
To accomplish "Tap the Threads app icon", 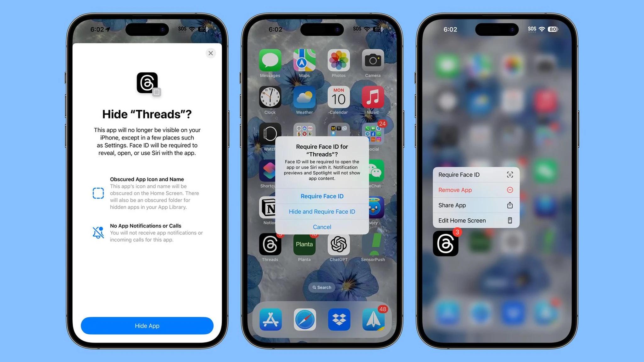I will pos(269,246).
